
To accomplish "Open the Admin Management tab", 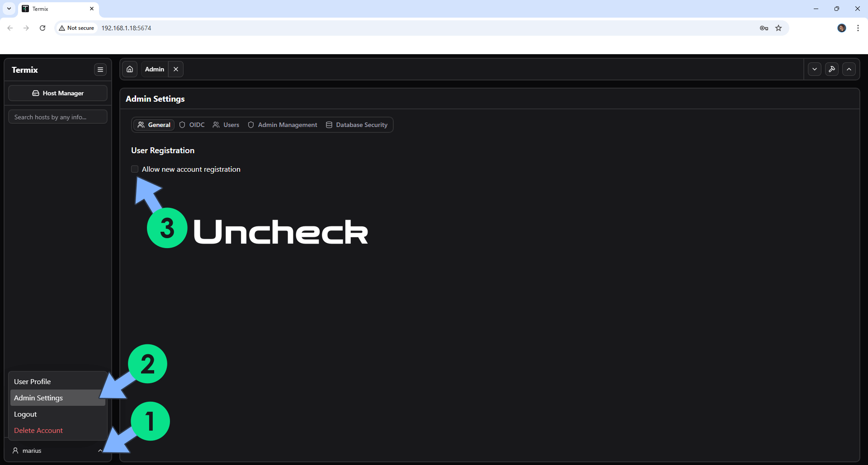I will (283, 125).
